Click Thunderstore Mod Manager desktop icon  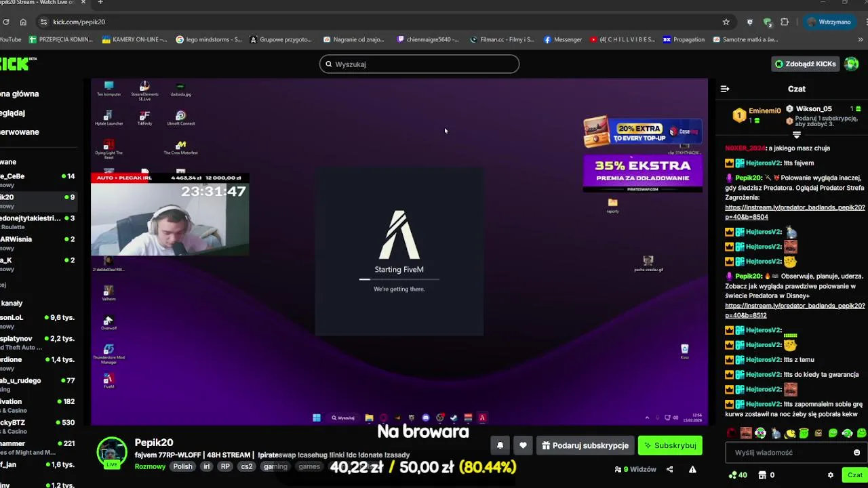click(x=108, y=354)
